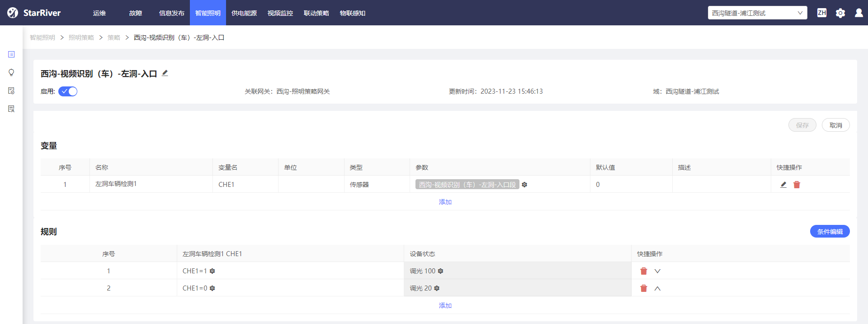Click the 更新时间 2023-11-23 15:46:13 text

pyautogui.click(x=496, y=91)
